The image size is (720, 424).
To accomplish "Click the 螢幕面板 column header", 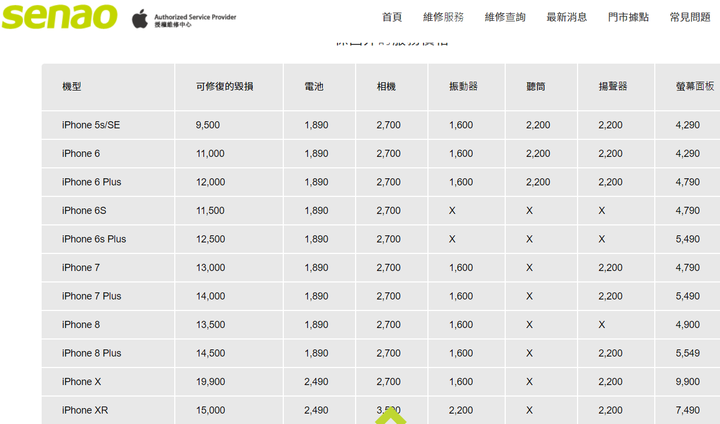I will click(x=695, y=86).
